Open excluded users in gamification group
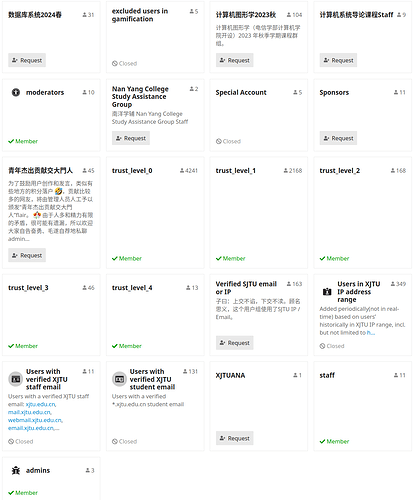The image size is (414, 500). click(x=140, y=15)
